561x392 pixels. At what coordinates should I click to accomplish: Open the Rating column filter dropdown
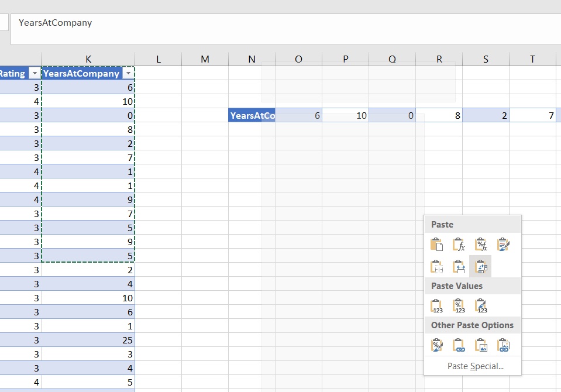tap(35, 73)
